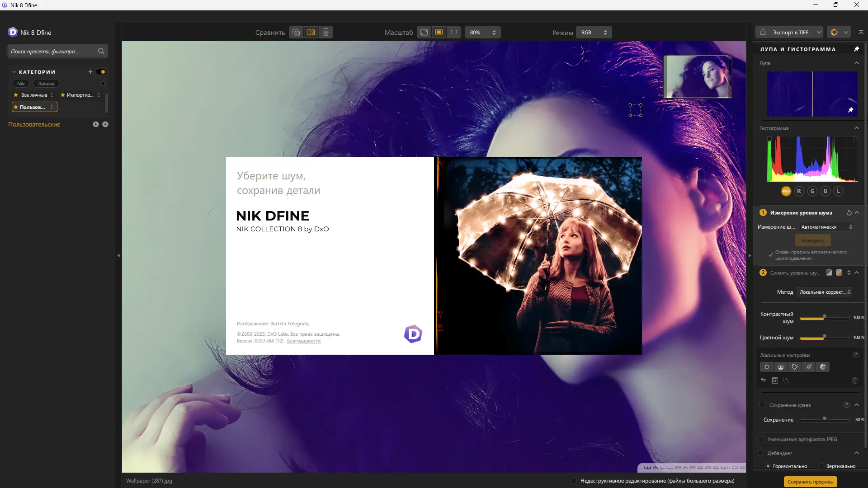Open the RGB mode dropdown
Screen dimensions: 868x488
(x=594, y=33)
